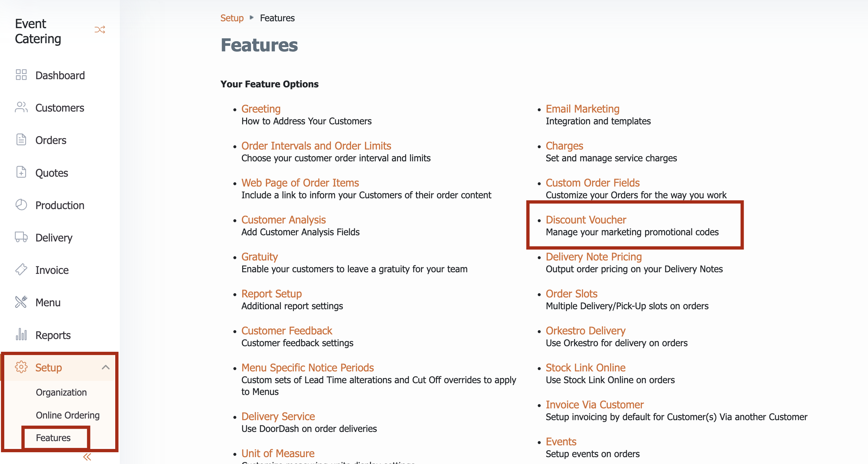Image resolution: width=868 pixels, height=464 pixels.
Task: Open the Organization submenu item
Action: click(61, 392)
